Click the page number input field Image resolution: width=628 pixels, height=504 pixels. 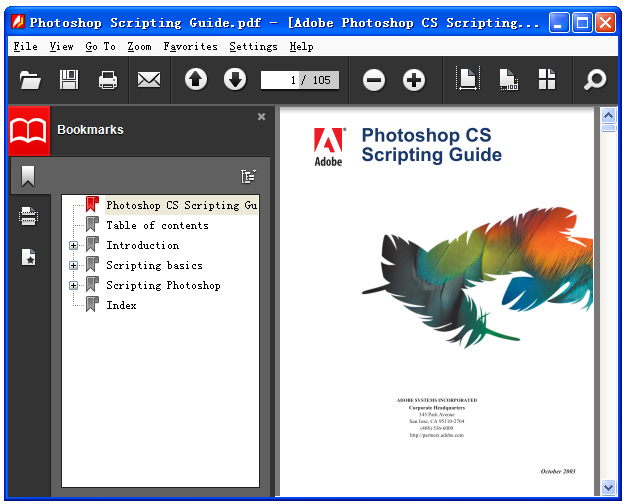point(279,80)
